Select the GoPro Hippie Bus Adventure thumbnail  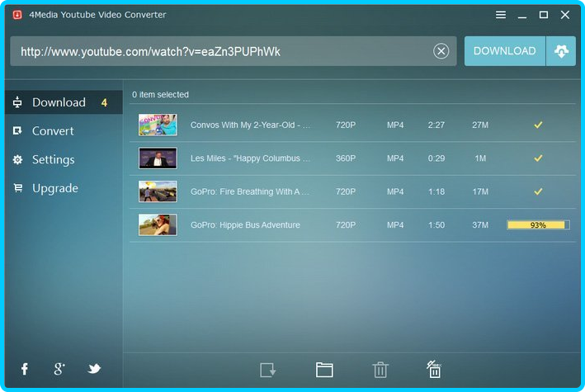(x=158, y=224)
